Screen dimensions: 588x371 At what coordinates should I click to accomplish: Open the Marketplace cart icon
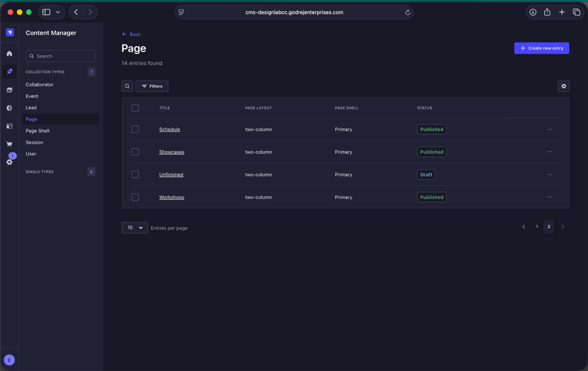tap(9, 144)
